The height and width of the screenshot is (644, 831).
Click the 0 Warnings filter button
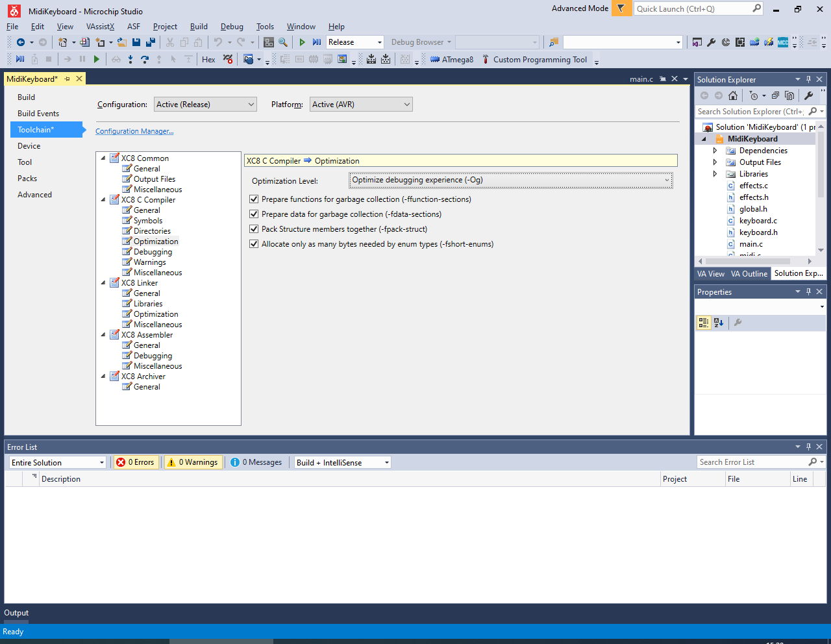click(x=193, y=462)
